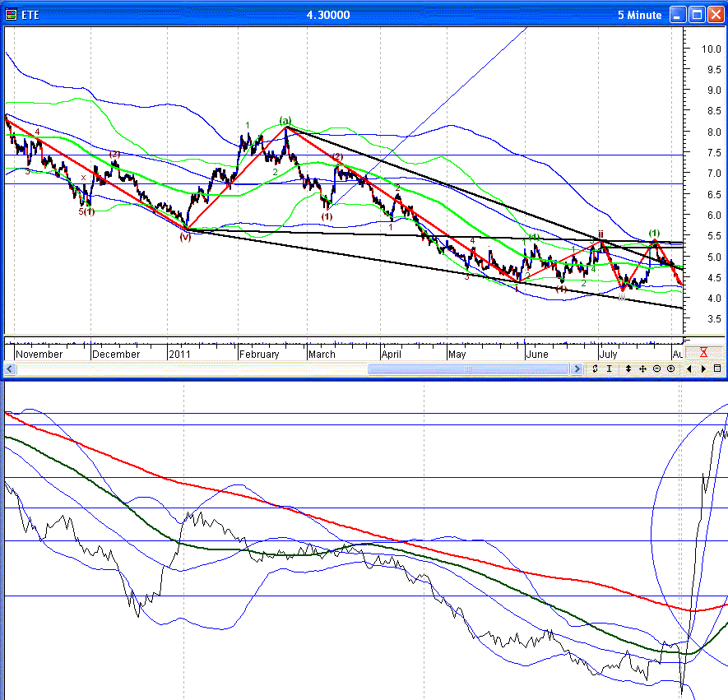Click the "May" label on the time axis
The image size is (728, 700).
[457, 355]
